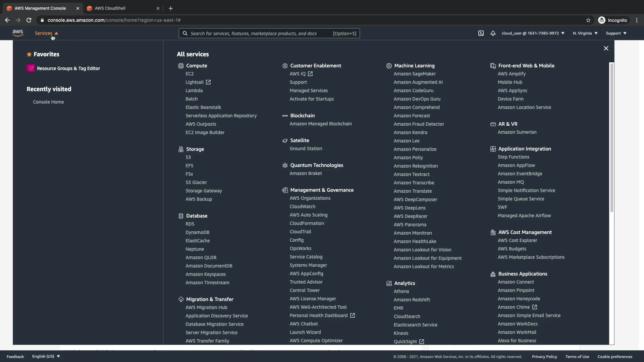Open the N. Virginia region dropdown

pos(585,33)
